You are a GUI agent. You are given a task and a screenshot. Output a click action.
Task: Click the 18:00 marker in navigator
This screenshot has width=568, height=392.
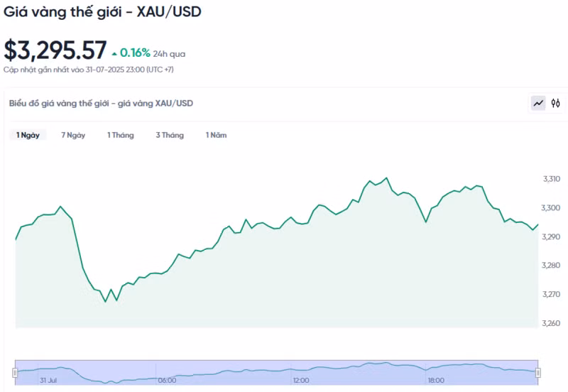[x=436, y=381]
